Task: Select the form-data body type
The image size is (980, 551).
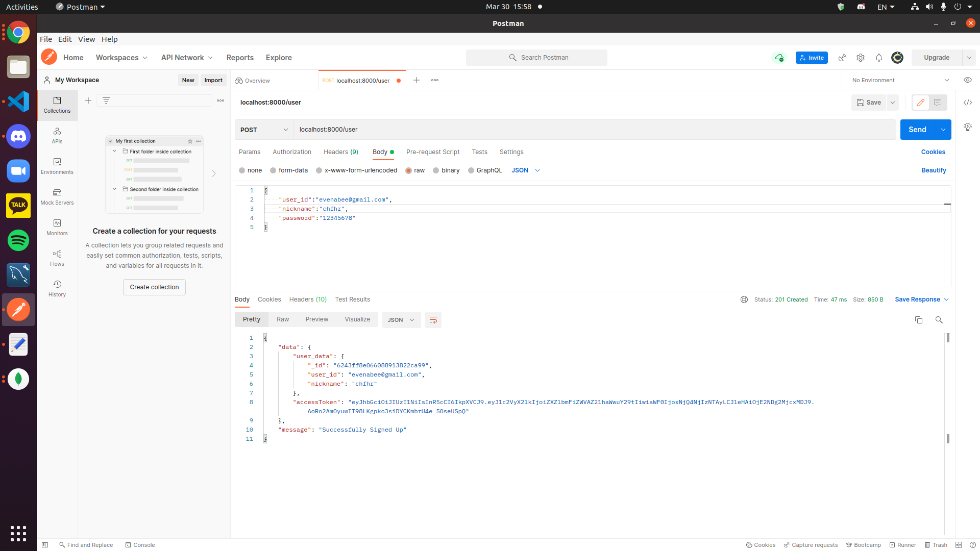Action: [x=289, y=170]
